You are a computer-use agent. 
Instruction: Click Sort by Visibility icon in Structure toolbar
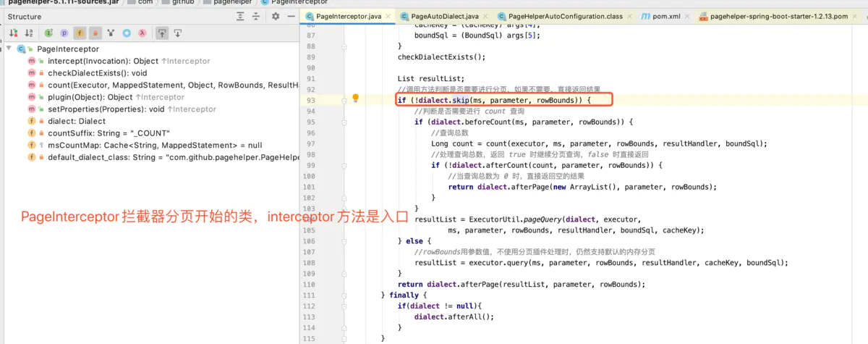click(13, 33)
